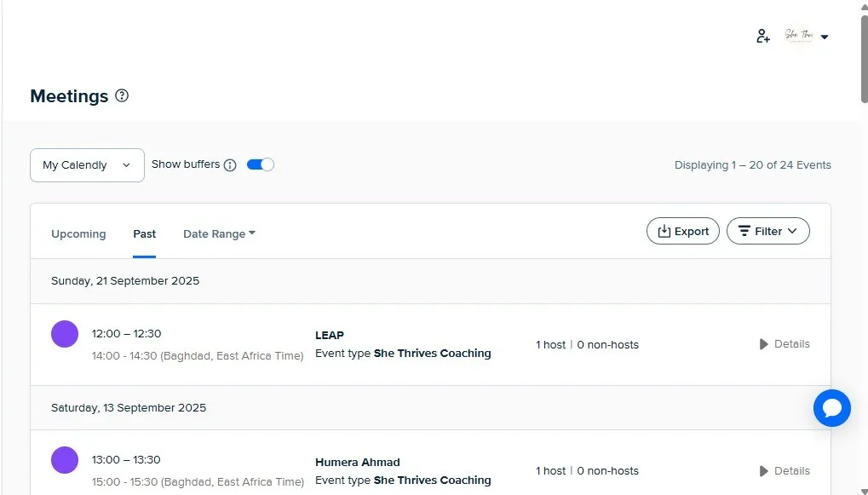This screenshot has width=868, height=495.
Task: Click the She Thrives account logo
Action: [799, 36]
